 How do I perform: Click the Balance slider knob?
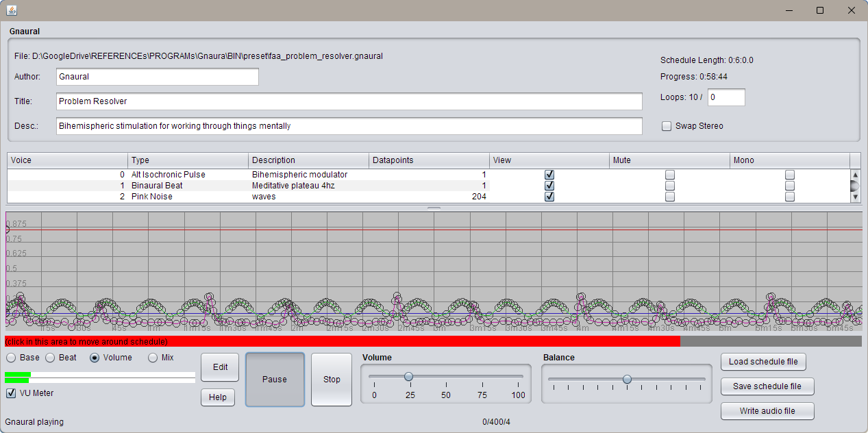[627, 379]
